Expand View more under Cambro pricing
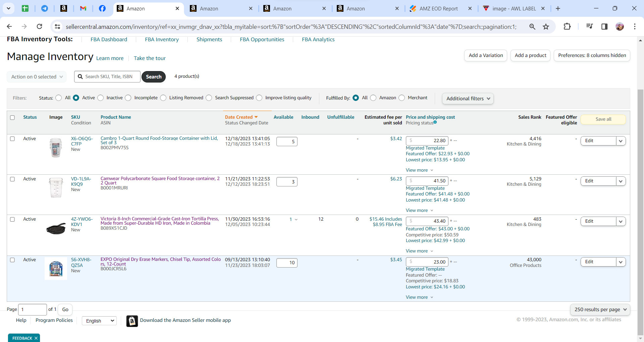Image resolution: width=644 pixels, height=342 pixels. pos(419,170)
